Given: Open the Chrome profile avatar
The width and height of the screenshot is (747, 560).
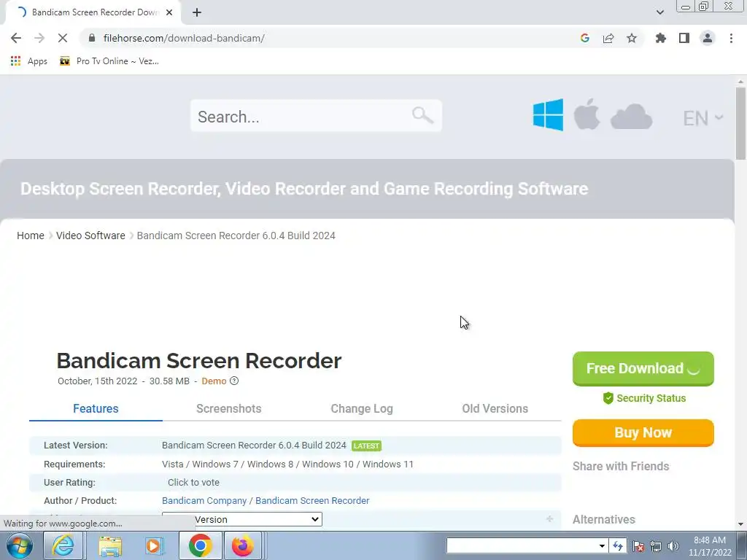Looking at the screenshot, I should 708,38.
